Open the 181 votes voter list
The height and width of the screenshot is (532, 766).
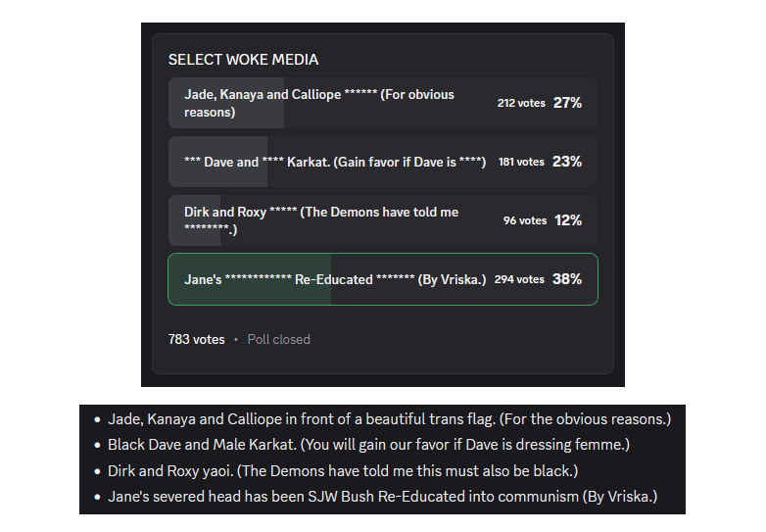pyautogui.click(x=520, y=162)
